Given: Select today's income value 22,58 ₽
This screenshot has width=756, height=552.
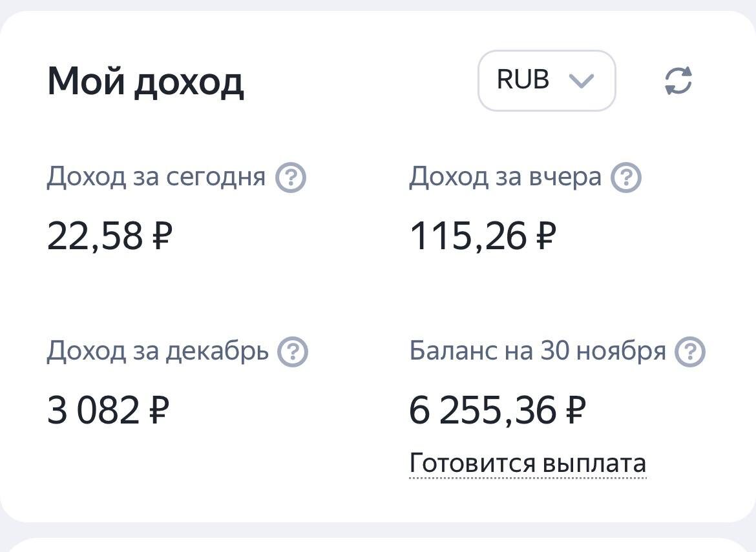Looking at the screenshot, I should coord(110,236).
